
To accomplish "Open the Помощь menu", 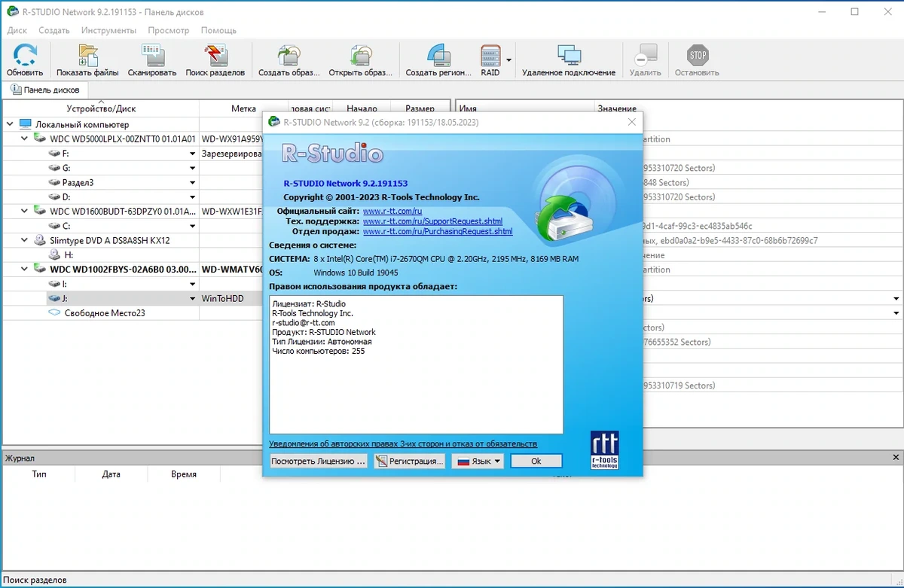I will (218, 30).
